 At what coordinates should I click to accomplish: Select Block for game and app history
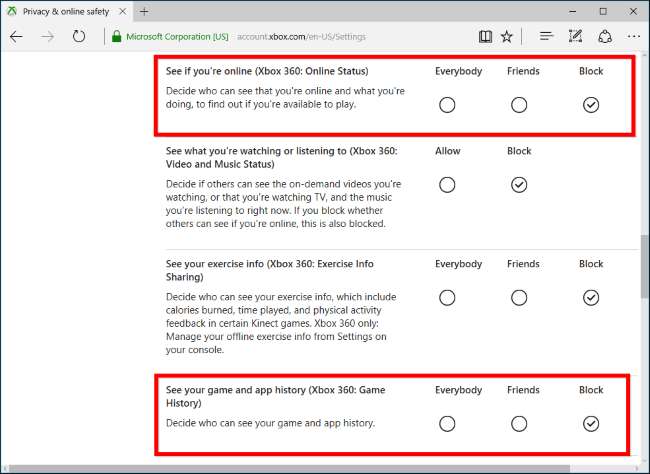[x=591, y=423]
